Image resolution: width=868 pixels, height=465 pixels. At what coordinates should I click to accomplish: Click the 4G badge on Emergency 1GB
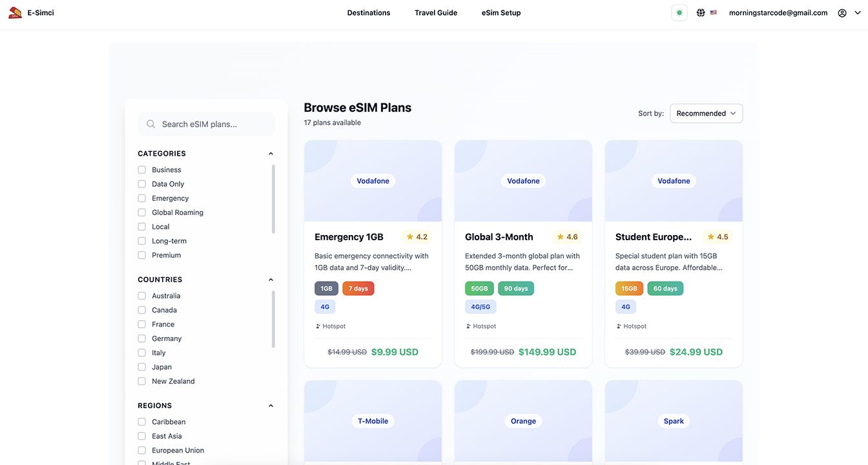325,307
